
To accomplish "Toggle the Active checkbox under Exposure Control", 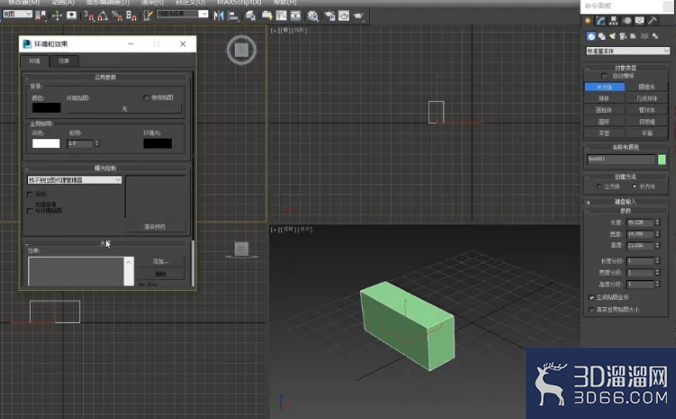I will (30, 194).
